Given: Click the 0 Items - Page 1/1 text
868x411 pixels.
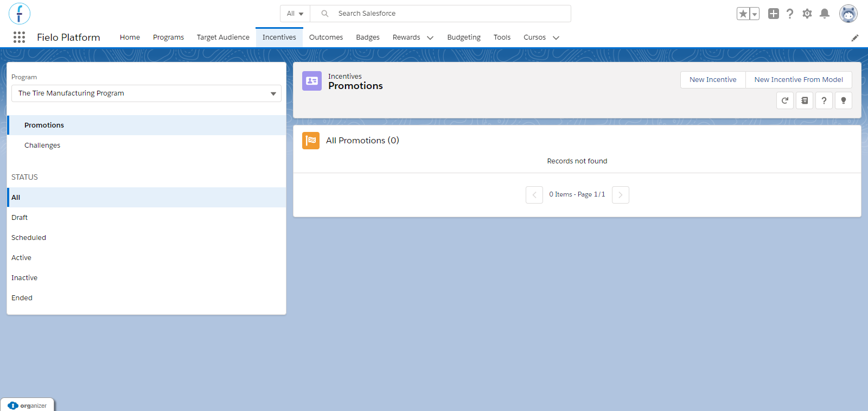Looking at the screenshot, I should (577, 194).
